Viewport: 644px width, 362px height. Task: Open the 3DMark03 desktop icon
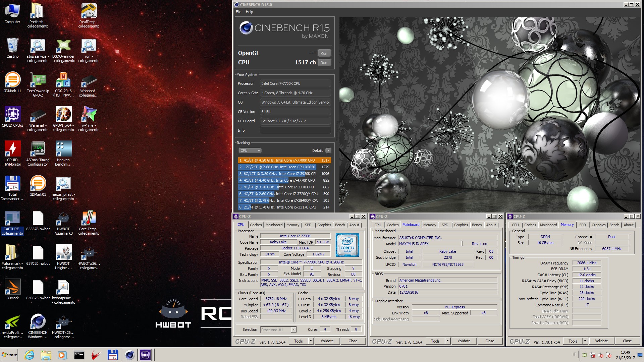click(x=38, y=186)
